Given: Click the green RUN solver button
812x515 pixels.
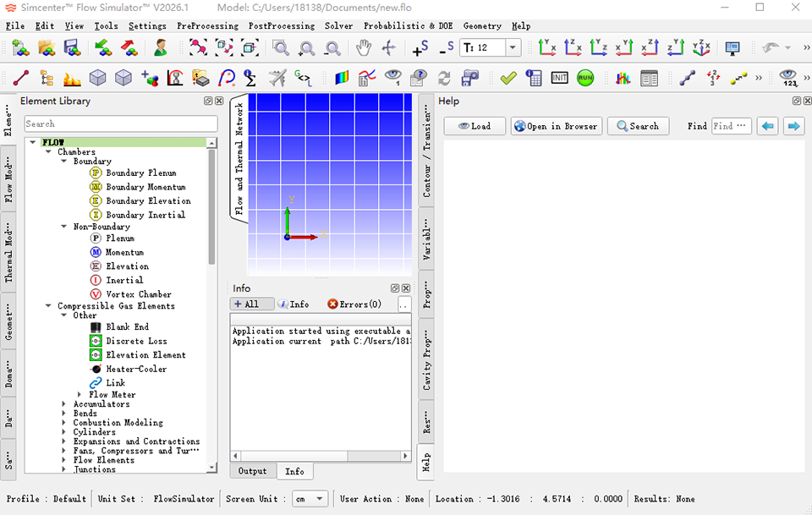Looking at the screenshot, I should (x=585, y=78).
